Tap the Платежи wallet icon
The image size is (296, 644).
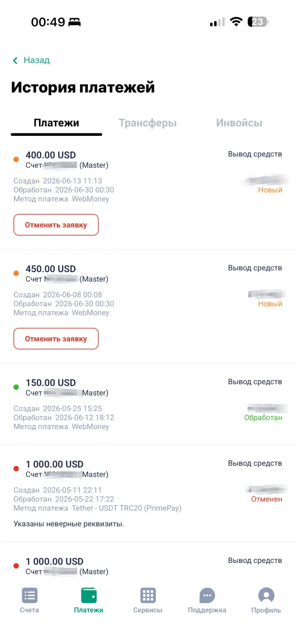click(89, 595)
